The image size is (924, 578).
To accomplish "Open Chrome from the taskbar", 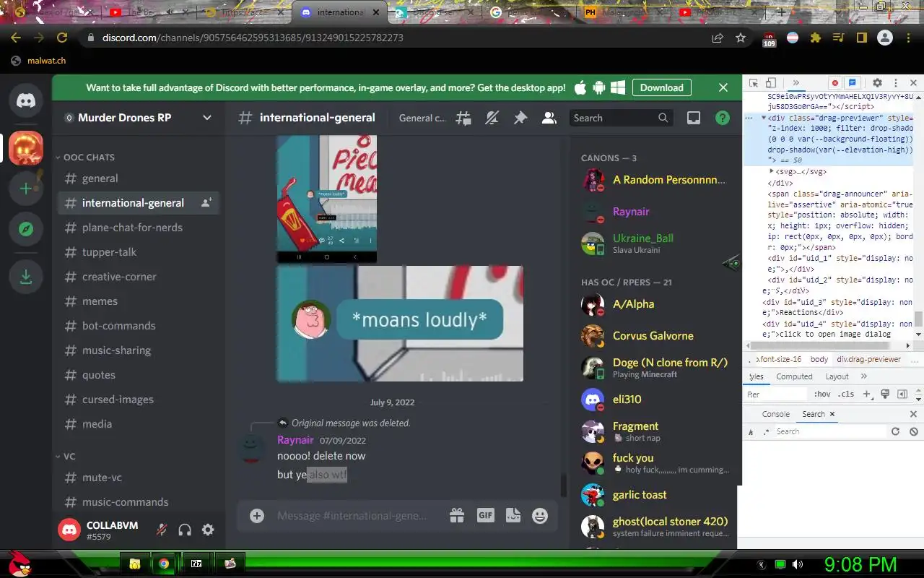I will coord(164,564).
